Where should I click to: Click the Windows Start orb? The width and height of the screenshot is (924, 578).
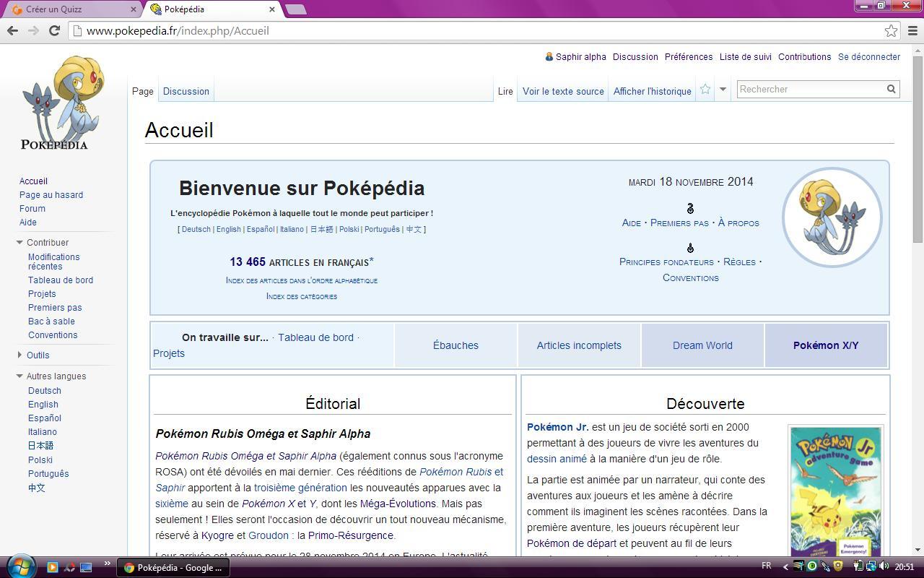pos(19,566)
